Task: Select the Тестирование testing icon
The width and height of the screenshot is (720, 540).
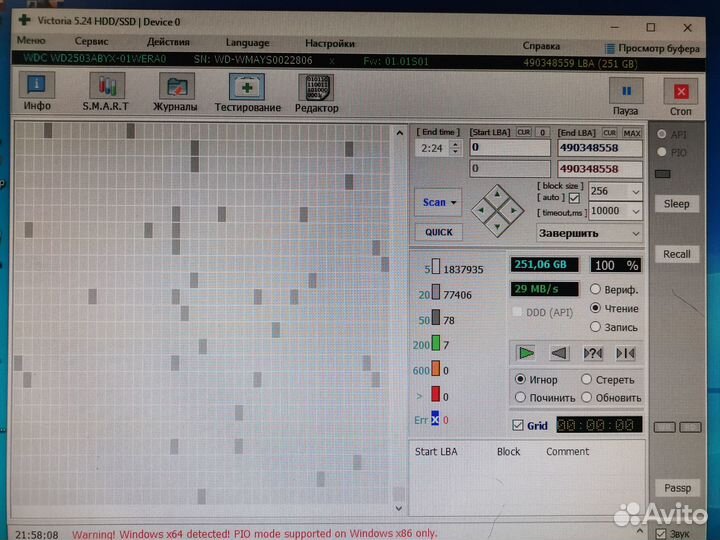Action: (247, 89)
